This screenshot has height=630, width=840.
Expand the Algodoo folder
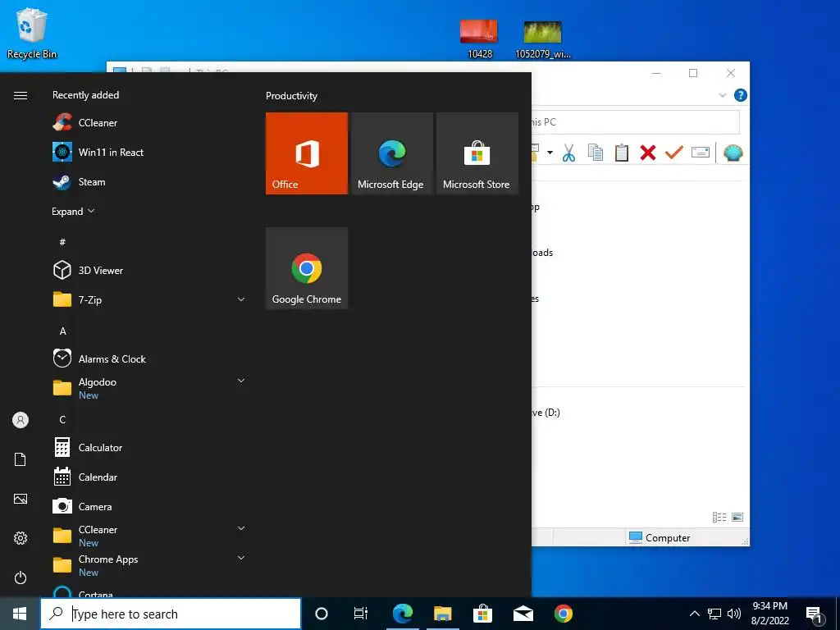pos(149,388)
